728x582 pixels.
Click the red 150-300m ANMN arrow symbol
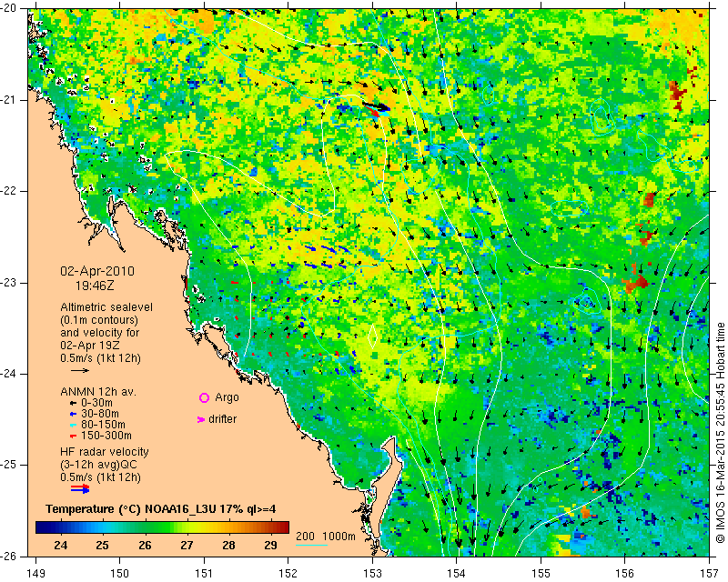pos(73,436)
